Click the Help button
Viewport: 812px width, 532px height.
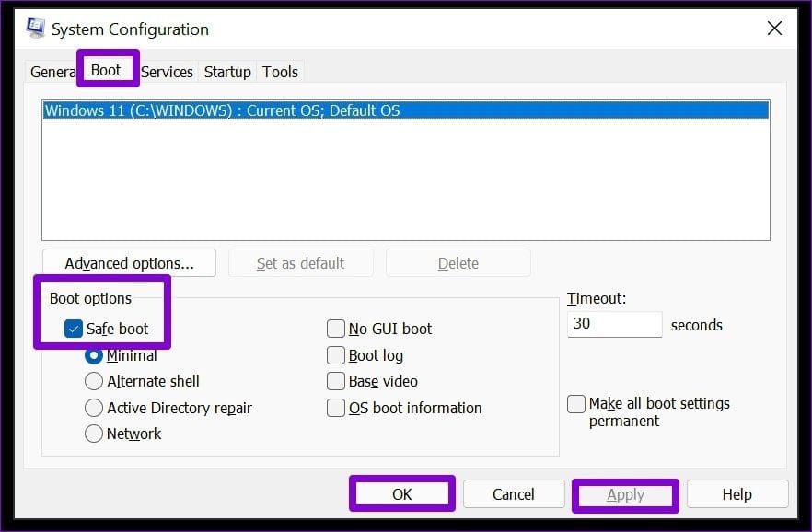point(737,493)
